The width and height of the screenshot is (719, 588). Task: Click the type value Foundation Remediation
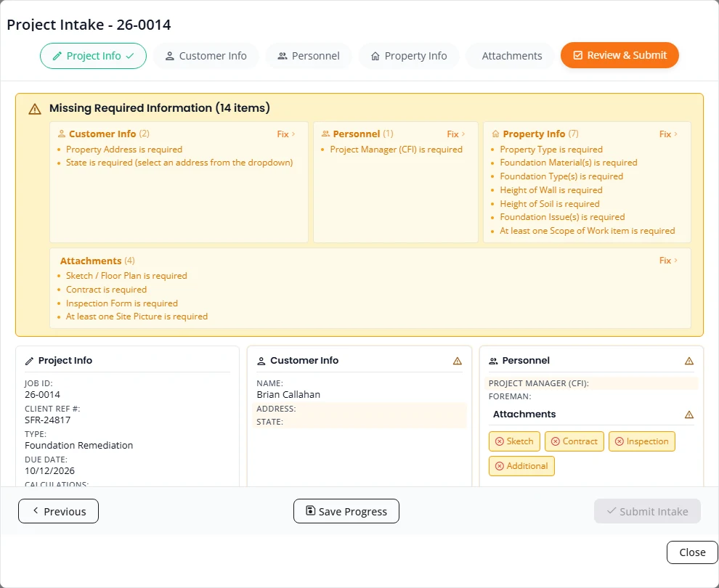click(x=79, y=446)
